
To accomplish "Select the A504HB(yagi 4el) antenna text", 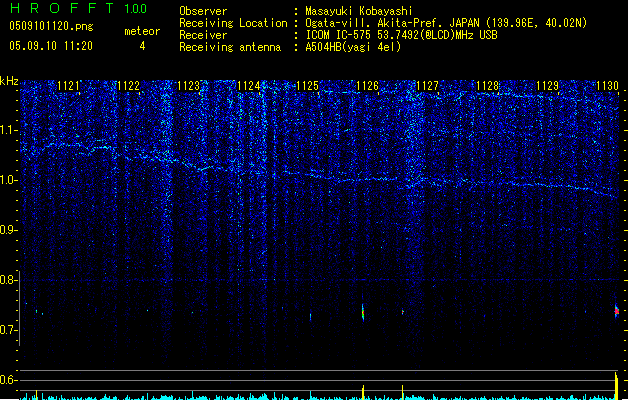I will coord(353,47).
